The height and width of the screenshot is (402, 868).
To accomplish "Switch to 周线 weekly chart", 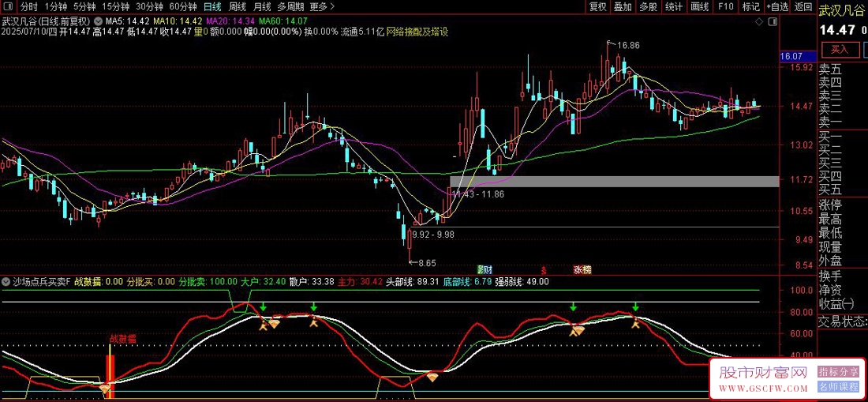I will click(237, 7).
